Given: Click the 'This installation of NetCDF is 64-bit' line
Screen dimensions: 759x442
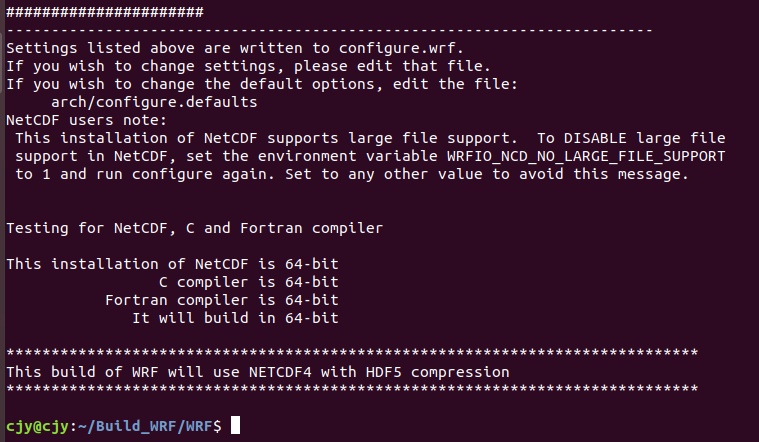Looking at the screenshot, I should pyautogui.click(x=172, y=264).
